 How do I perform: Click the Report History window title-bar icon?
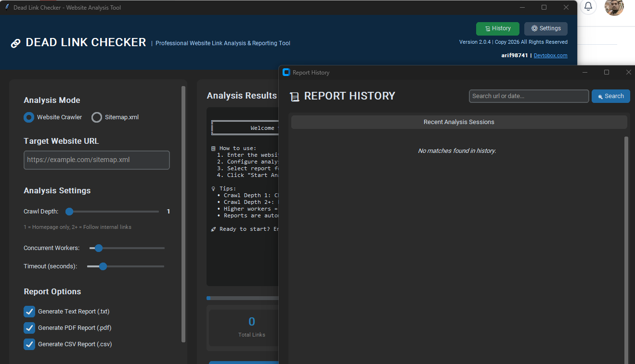click(286, 72)
